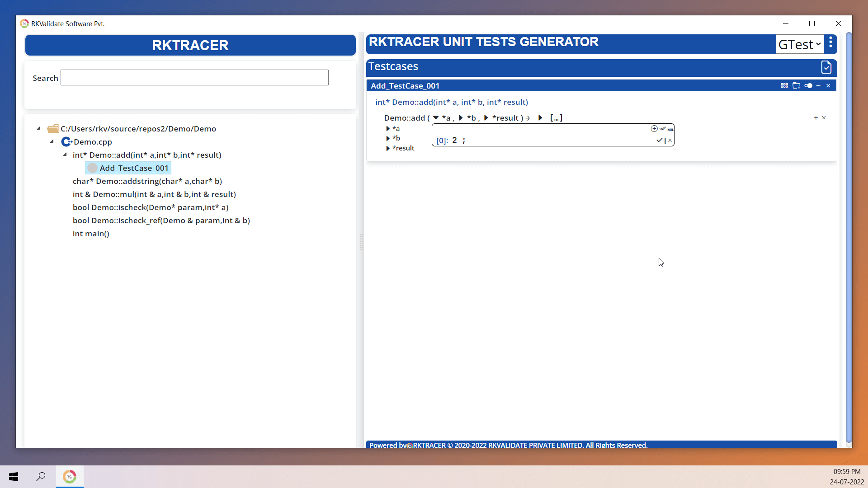Select int & Demo::mul function
Image resolution: width=868 pixels, height=488 pixels.
154,194
